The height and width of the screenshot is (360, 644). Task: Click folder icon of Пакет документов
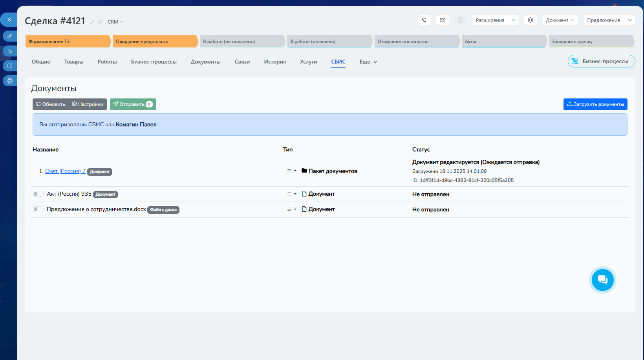coord(304,171)
